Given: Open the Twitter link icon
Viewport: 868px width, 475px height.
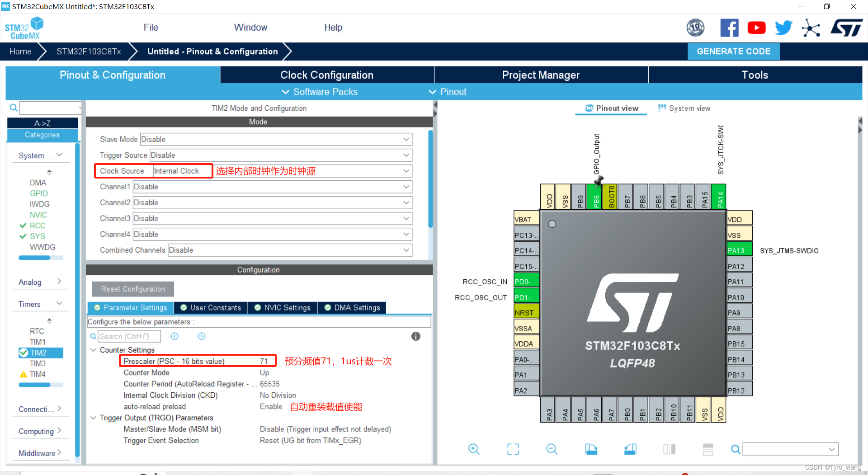Looking at the screenshot, I should 783,28.
